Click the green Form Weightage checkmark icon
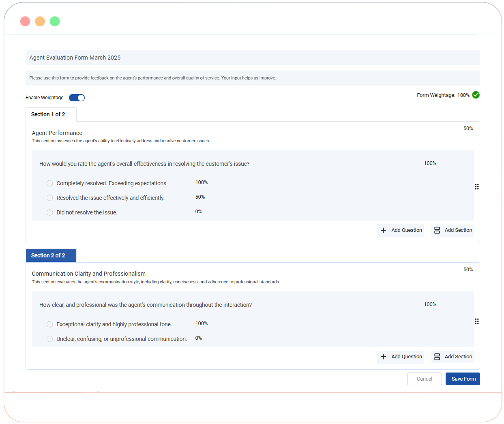Screen dimensions: 504x424 click(x=476, y=95)
